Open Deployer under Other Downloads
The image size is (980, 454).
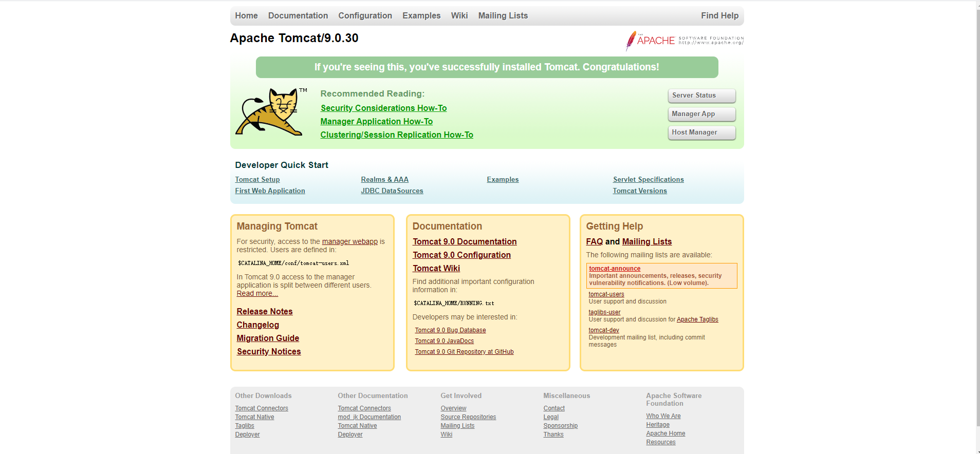point(247,434)
